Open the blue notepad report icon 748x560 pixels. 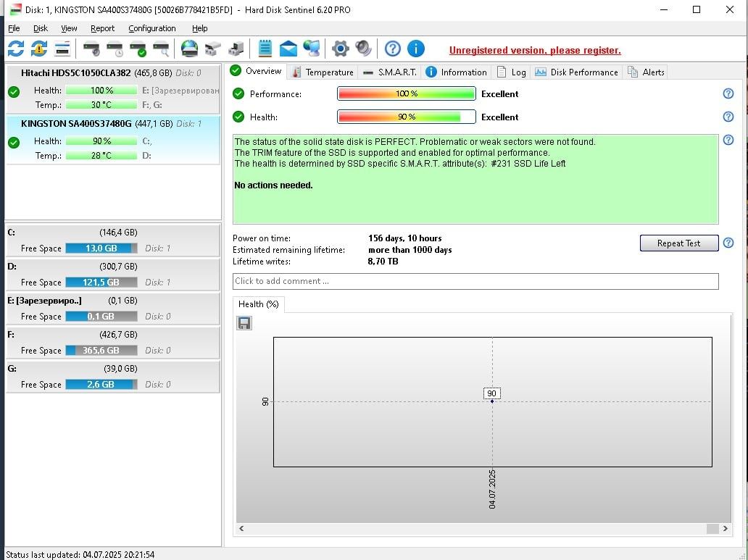pyautogui.click(x=265, y=49)
